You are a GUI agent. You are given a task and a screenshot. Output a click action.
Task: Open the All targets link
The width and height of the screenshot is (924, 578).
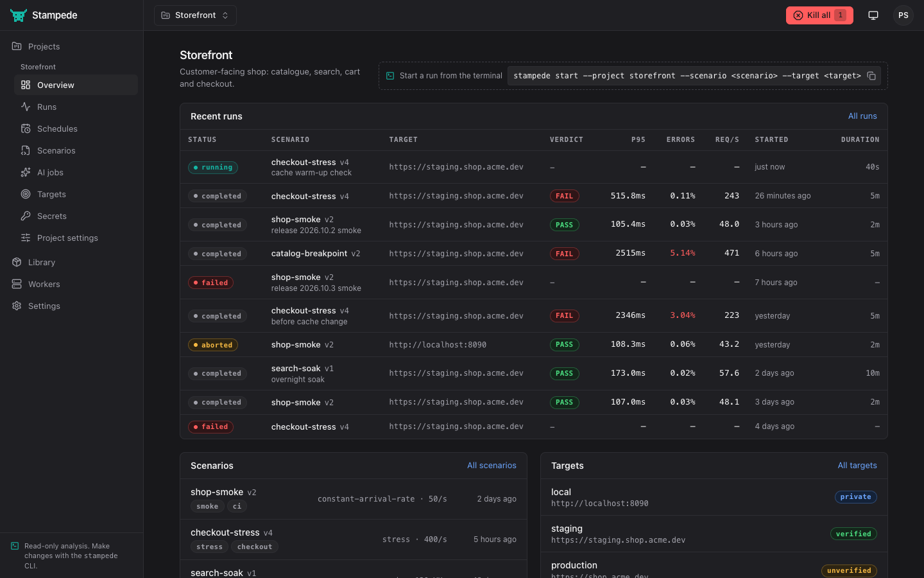857,466
